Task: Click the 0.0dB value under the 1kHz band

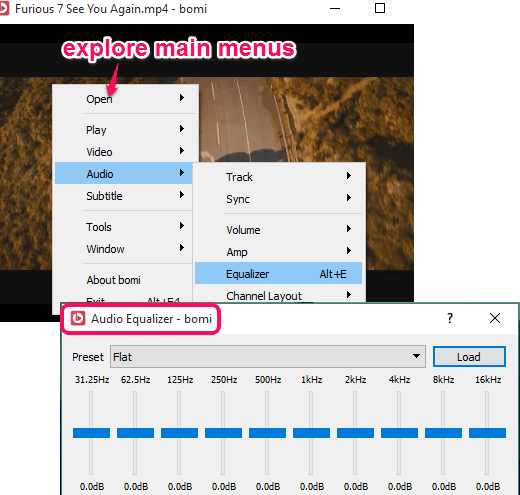Action: 312,486
